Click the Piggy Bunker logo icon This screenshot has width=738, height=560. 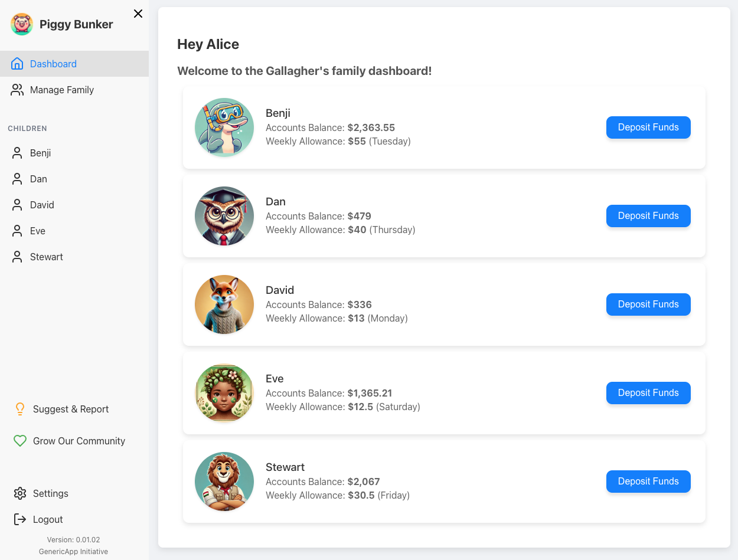pos(22,24)
